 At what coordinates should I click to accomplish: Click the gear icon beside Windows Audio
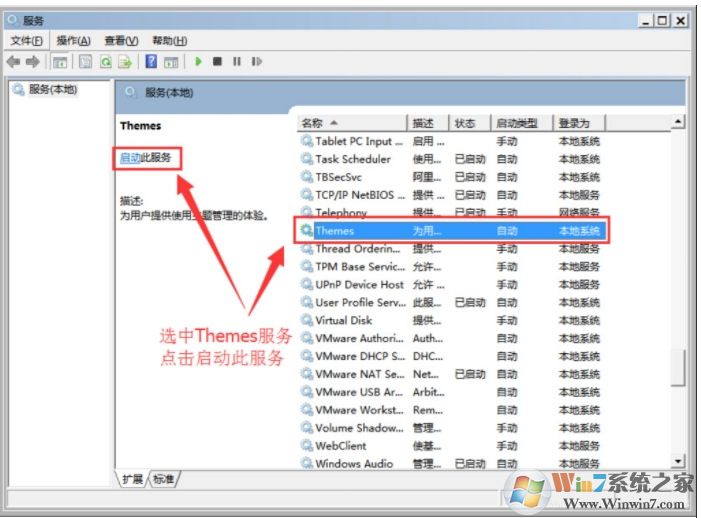(x=307, y=463)
